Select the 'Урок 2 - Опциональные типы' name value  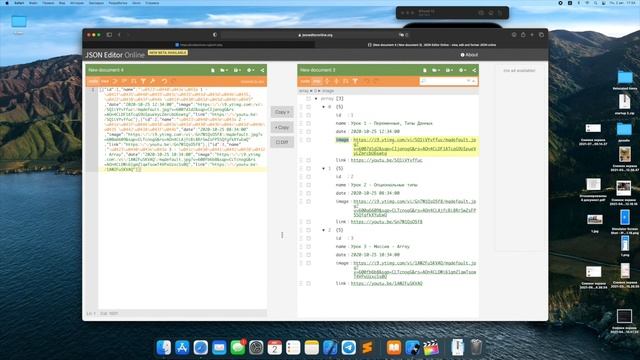coord(384,185)
